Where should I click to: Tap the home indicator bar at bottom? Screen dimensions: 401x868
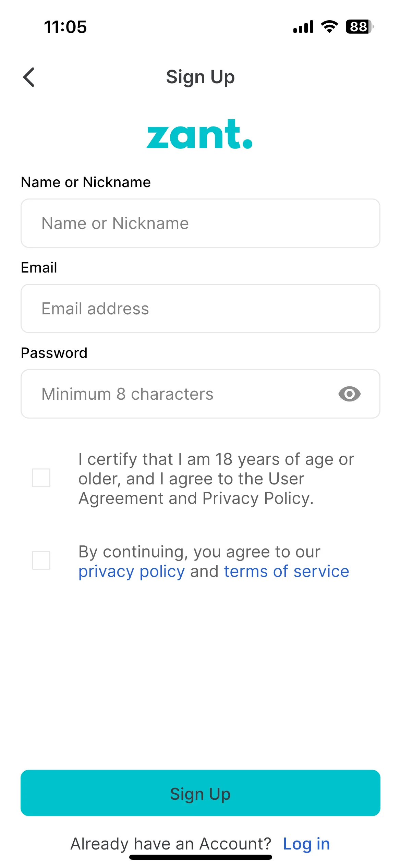pyautogui.click(x=200, y=857)
